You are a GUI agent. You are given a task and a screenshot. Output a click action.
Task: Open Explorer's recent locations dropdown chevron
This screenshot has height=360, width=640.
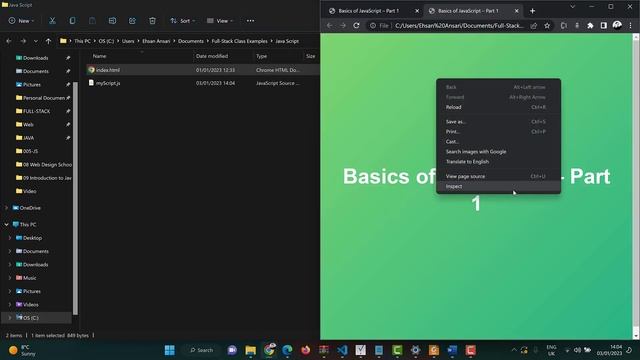click(36, 41)
